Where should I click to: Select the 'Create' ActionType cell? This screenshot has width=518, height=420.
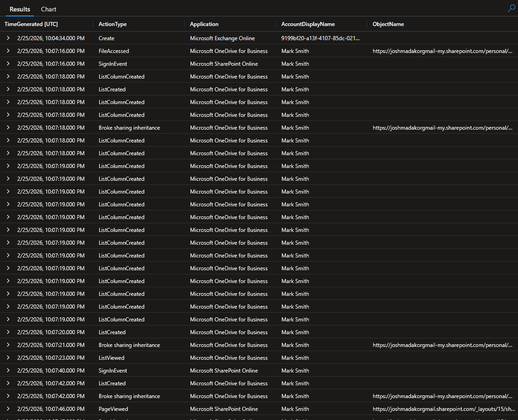(x=106, y=38)
